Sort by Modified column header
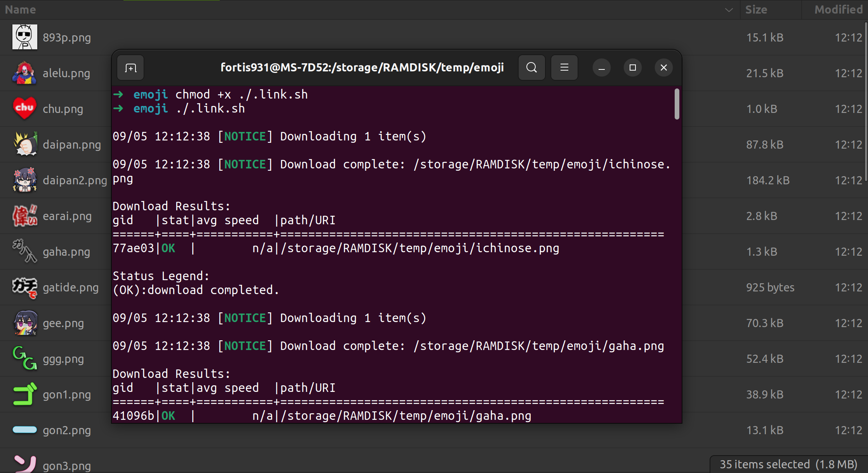 (838, 9)
